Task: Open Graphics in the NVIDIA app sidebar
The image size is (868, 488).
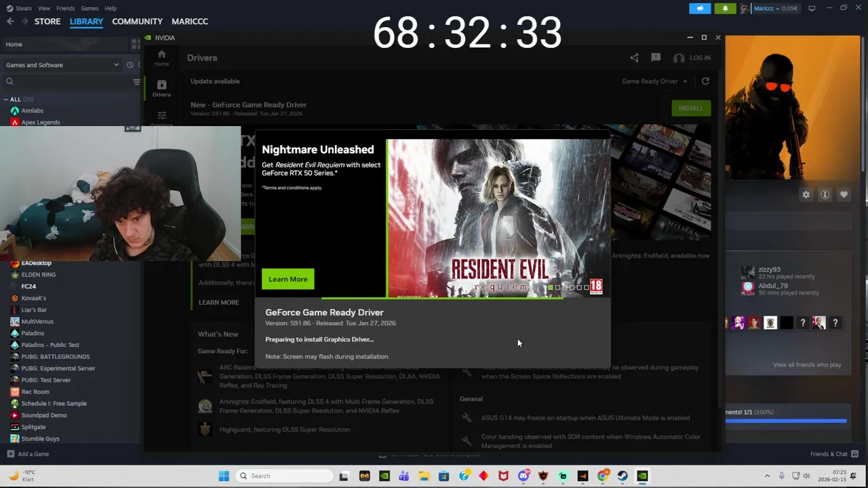Action: click(161, 119)
